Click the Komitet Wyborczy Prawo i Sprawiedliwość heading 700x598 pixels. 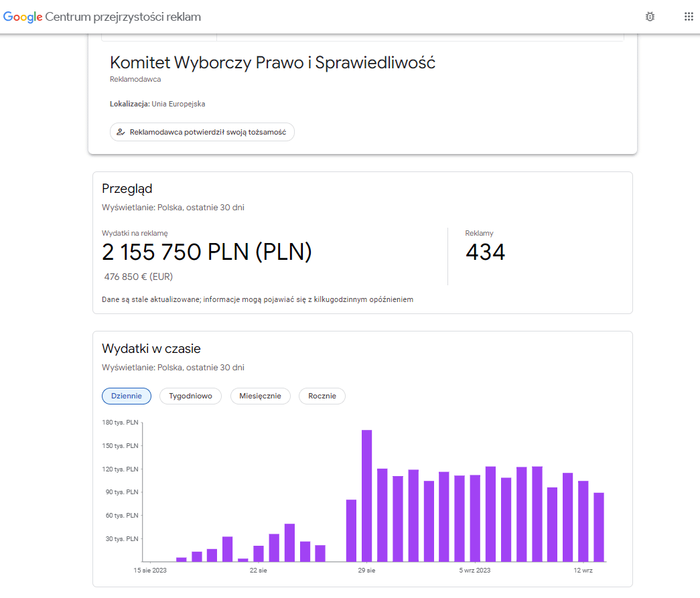point(273,63)
